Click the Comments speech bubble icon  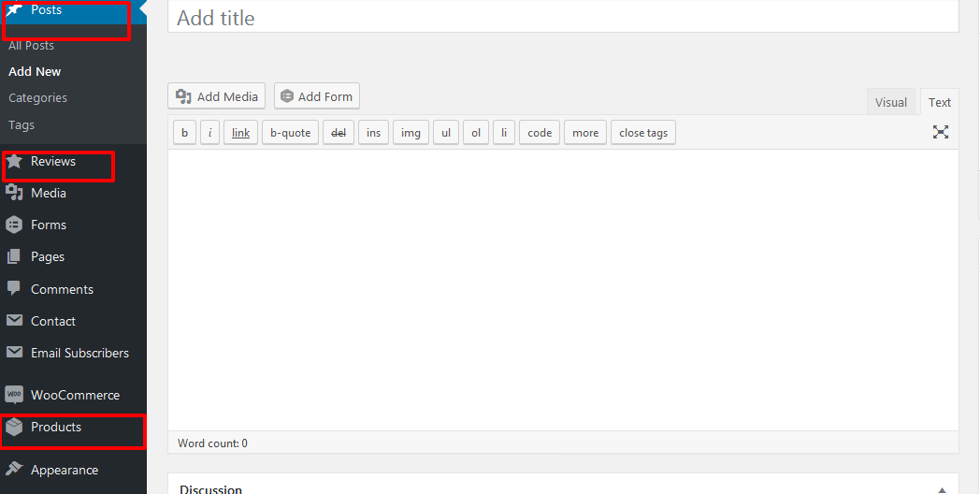click(14, 288)
